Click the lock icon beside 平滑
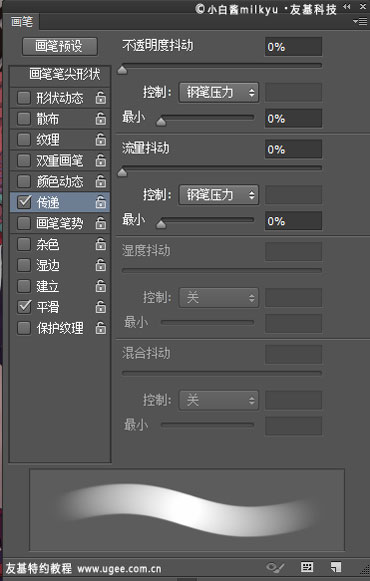The image size is (370, 581). (101, 307)
